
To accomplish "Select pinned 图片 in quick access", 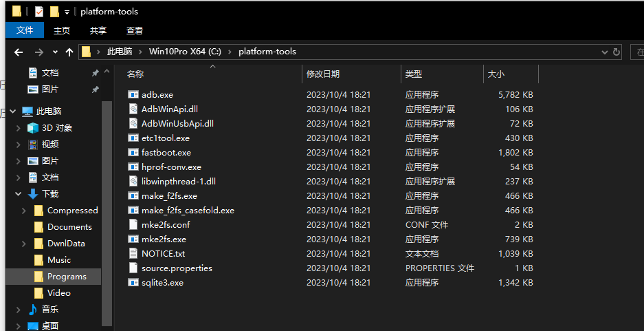I will tap(50, 89).
